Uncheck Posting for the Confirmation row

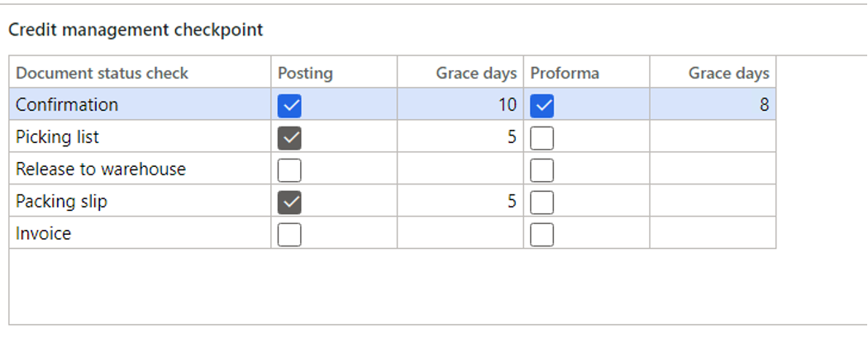[x=289, y=105]
